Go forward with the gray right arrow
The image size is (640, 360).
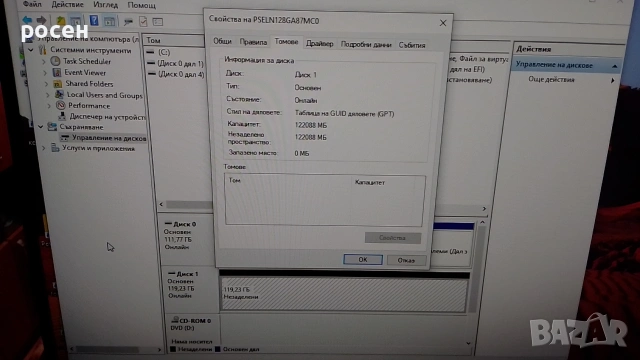41,20
